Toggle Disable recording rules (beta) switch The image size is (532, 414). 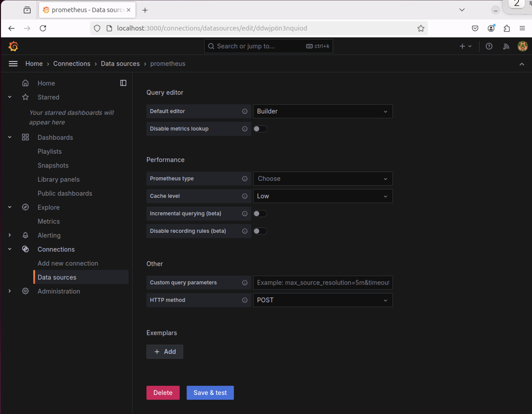[260, 231]
